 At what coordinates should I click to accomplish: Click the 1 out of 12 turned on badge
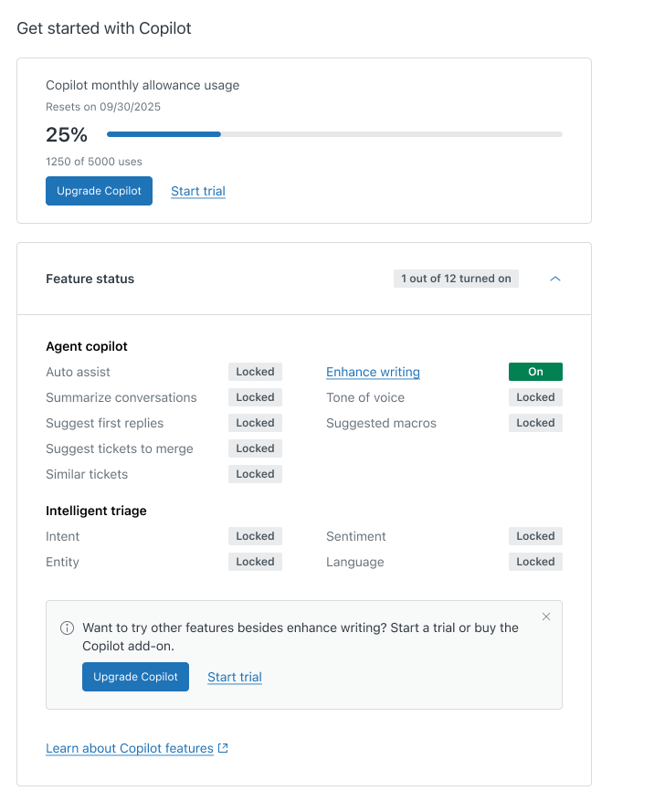coord(456,279)
